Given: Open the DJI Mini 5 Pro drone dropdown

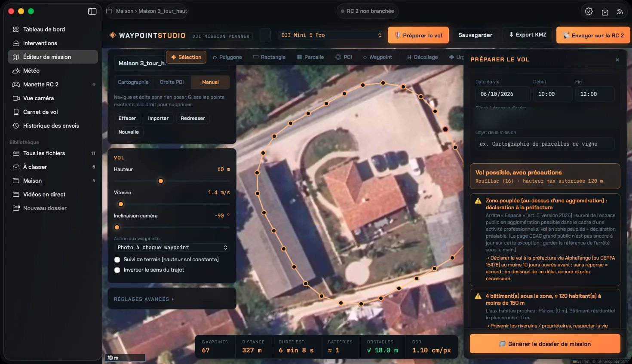Looking at the screenshot, I should [x=331, y=35].
